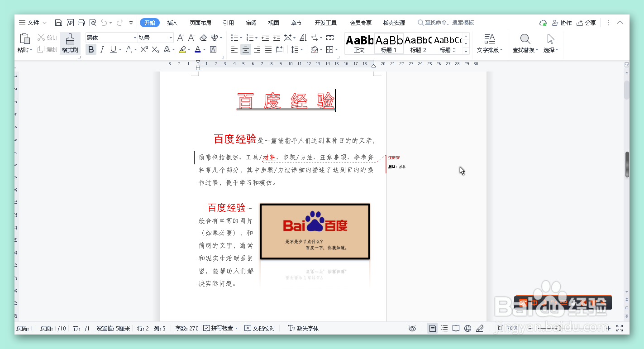
Task: Click the Redo arrow icon
Action: pos(119,23)
